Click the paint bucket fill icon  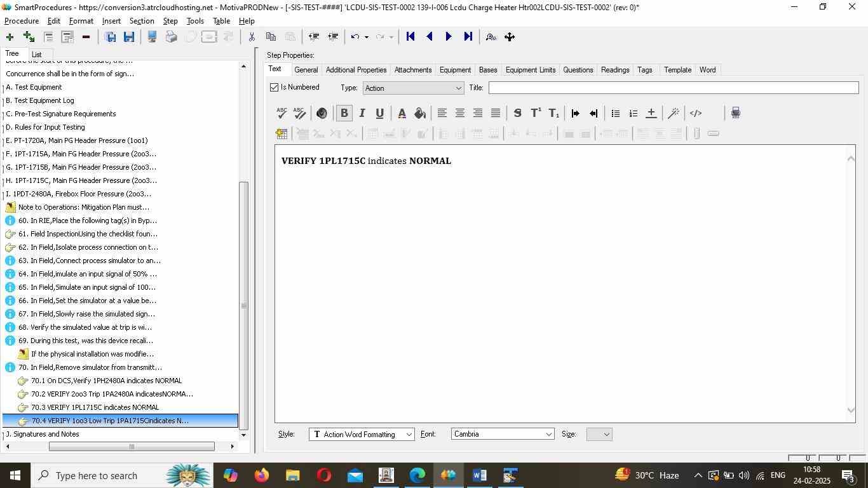coord(419,113)
